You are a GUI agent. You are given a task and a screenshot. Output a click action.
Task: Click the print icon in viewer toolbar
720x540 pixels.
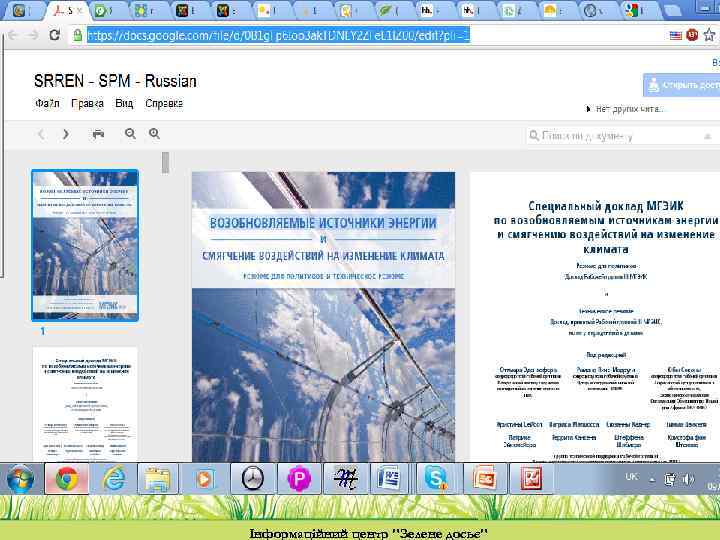pos(98,134)
